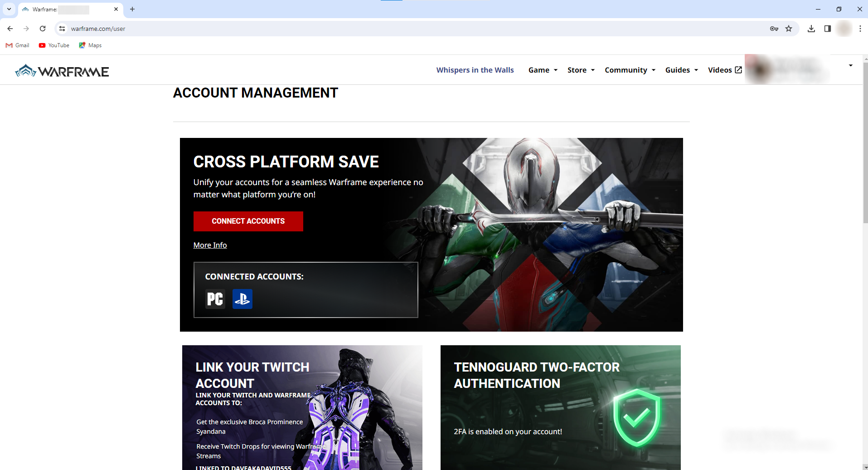Expand the Game menu
Image resolution: width=868 pixels, height=470 pixels.
pyautogui.click(x=543, y=70)
